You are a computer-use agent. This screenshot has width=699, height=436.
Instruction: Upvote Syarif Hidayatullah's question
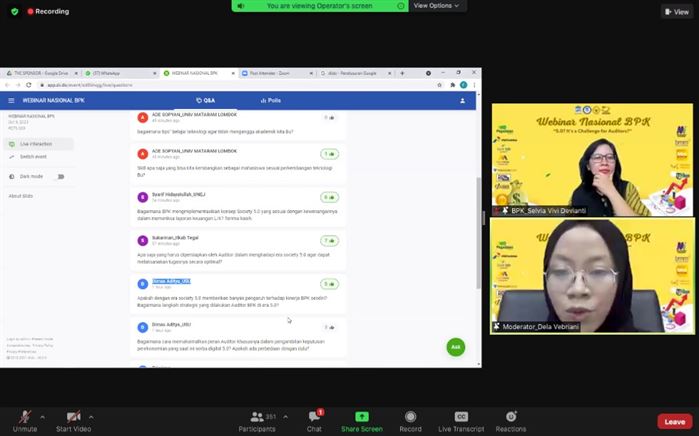tap(329, 197)
